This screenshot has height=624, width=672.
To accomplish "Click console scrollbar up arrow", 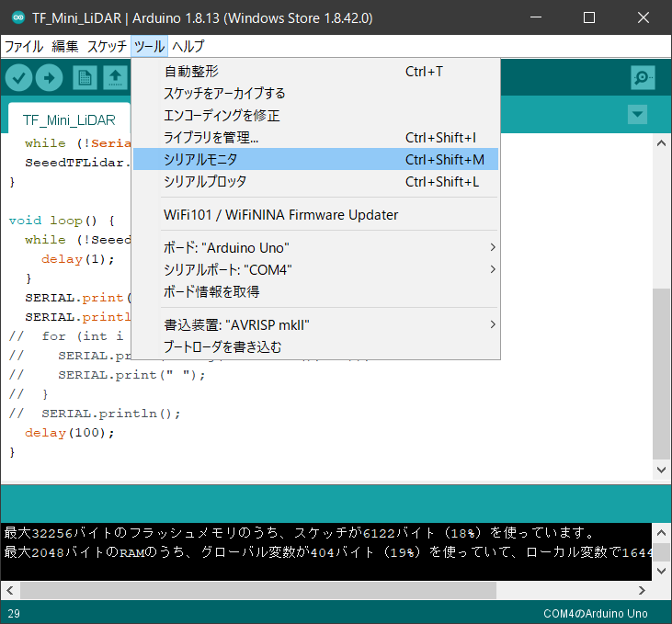I will (661, 533).
